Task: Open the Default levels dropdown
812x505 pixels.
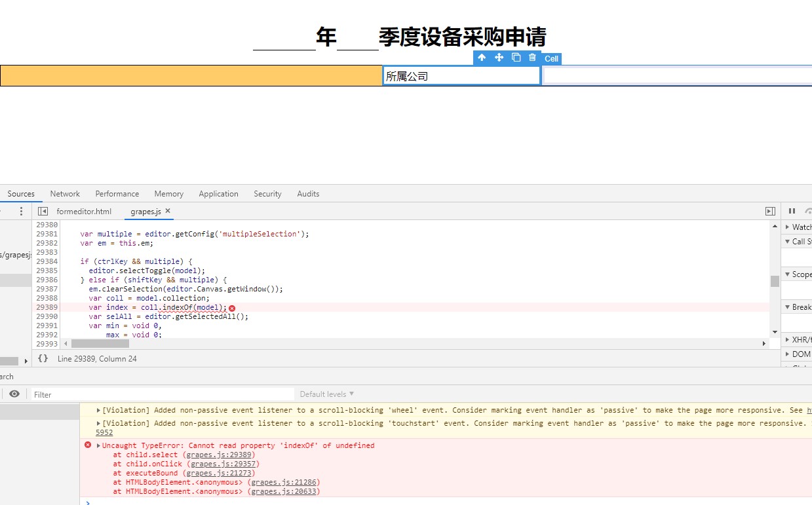Action: 327,394
